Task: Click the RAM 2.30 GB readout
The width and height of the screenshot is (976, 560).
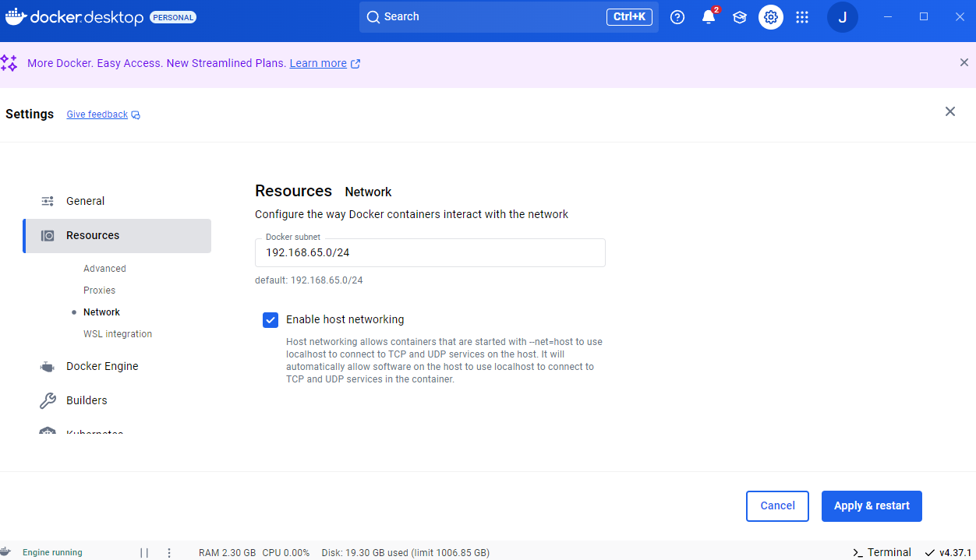Action: (x=227, y=553)
